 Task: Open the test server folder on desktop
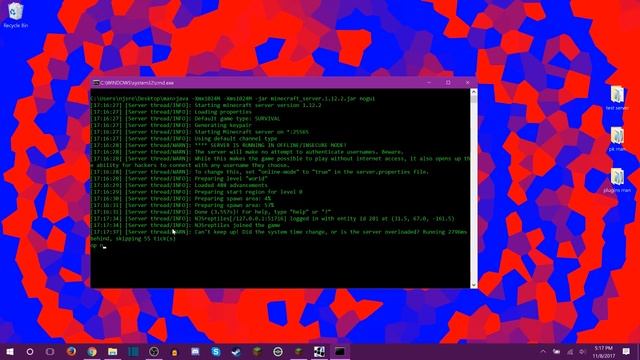[617, 98]
